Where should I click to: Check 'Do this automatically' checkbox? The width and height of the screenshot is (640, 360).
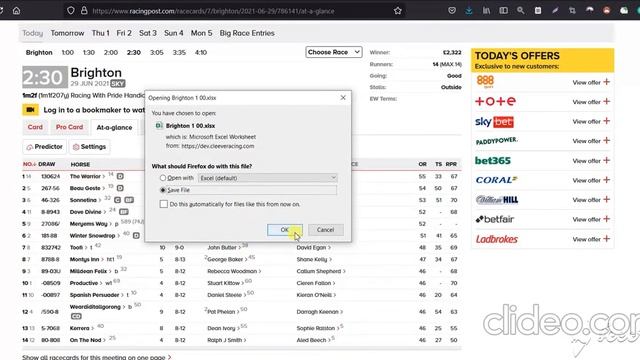coord(164,204)
